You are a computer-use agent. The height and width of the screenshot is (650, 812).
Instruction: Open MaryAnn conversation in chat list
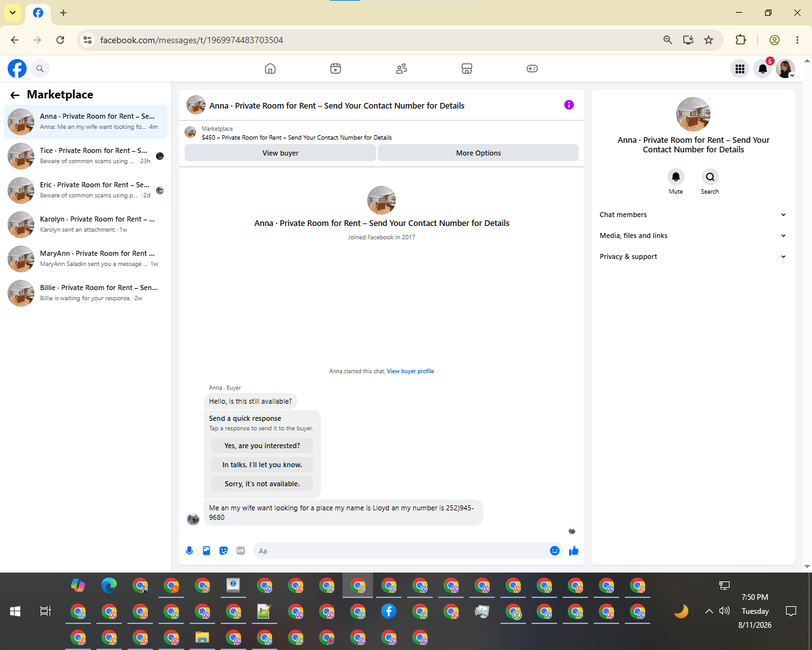click(86, 258)
